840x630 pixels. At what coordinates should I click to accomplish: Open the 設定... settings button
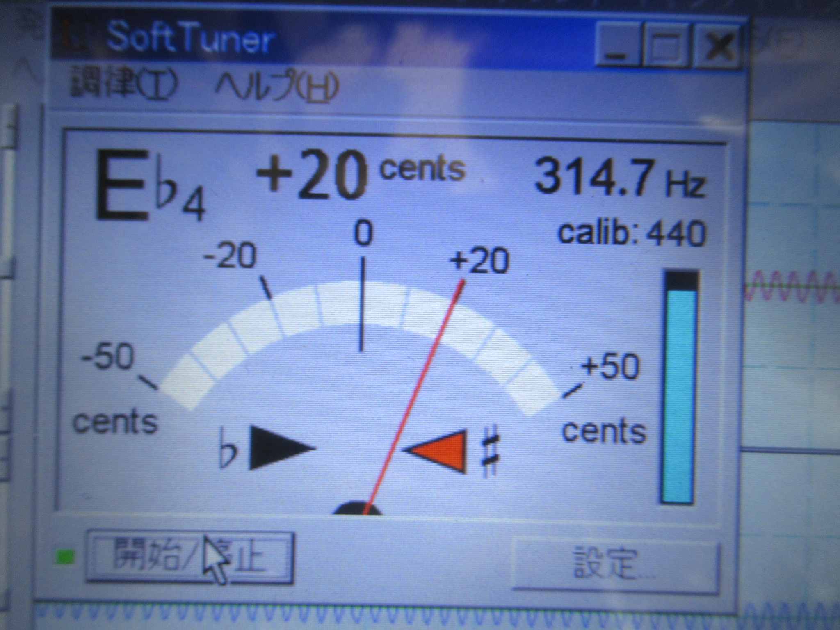616,565
